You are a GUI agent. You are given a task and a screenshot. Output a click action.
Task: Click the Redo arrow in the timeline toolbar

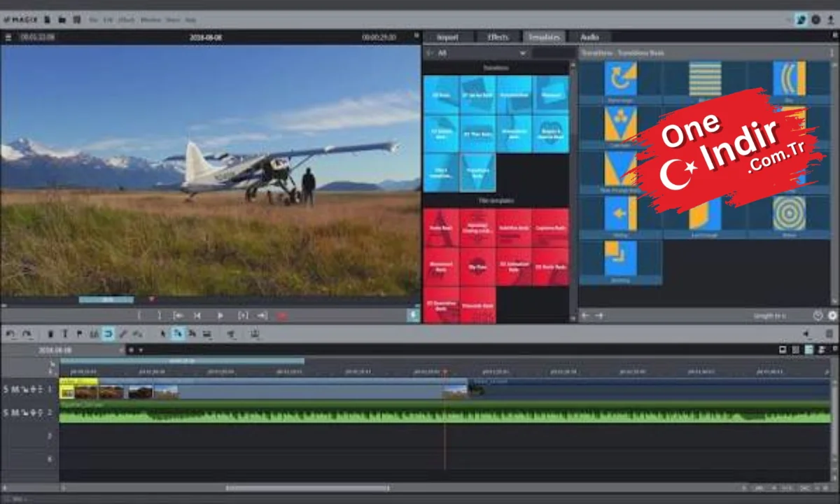[27, 335]
